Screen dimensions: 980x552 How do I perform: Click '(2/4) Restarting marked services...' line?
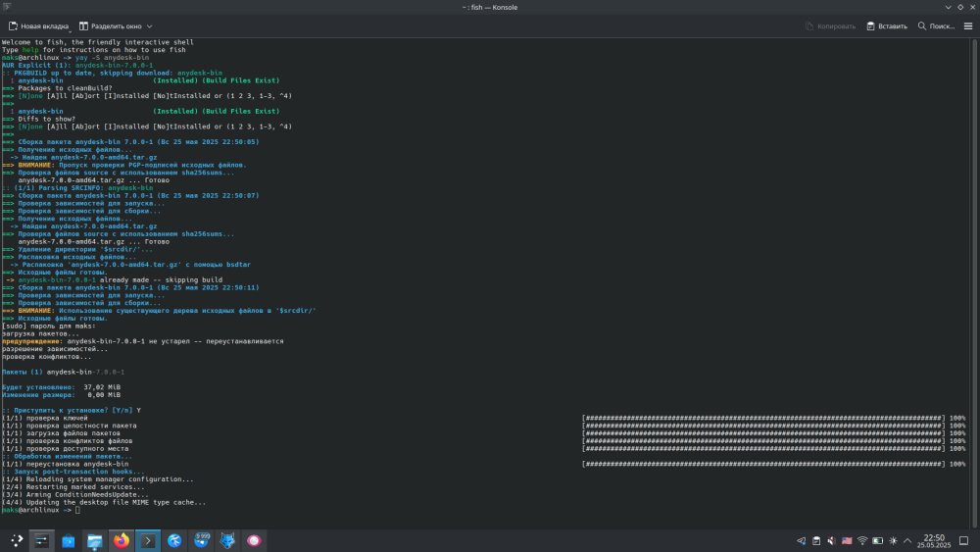[73, 487]
